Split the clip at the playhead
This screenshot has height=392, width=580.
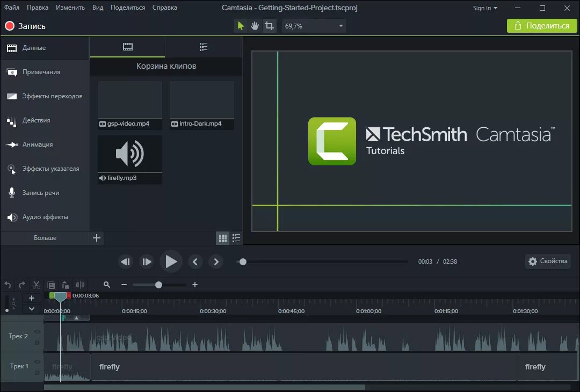[x=80, y=285]
